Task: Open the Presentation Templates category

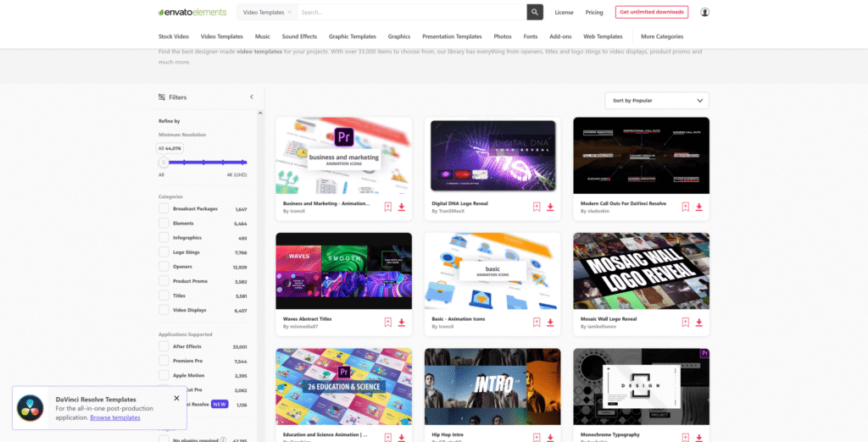Action: click(452, 36)
